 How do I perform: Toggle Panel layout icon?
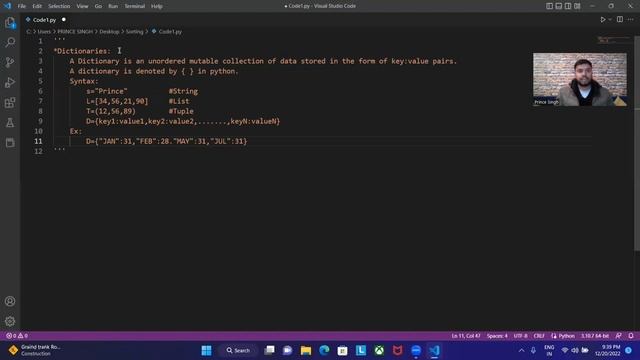point(559,6)
